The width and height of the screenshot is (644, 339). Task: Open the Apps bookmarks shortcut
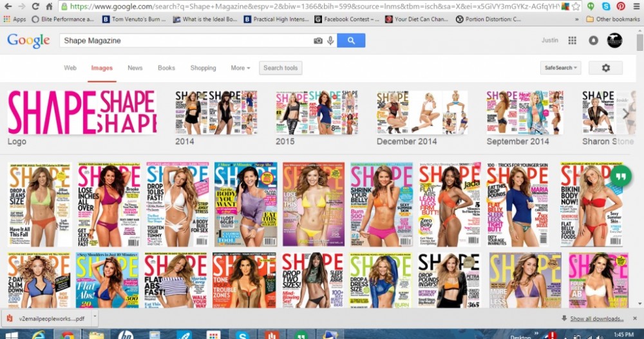pos(14,19)
